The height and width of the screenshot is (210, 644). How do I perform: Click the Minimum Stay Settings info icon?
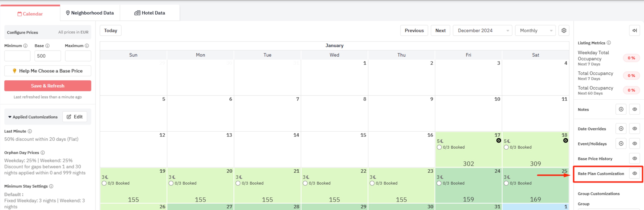[51, 186]
